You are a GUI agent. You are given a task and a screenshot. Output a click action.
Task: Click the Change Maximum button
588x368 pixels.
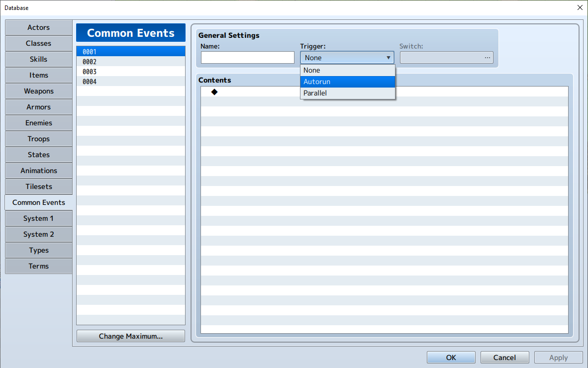coord(130,336)
